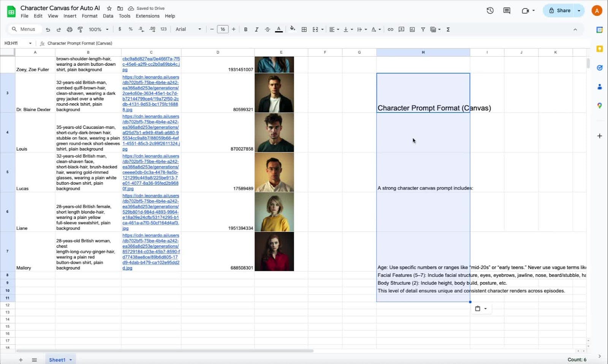Select the Paint format tool
The width and height of the screenshot is (608, 364).
click(x=80, y=29)
